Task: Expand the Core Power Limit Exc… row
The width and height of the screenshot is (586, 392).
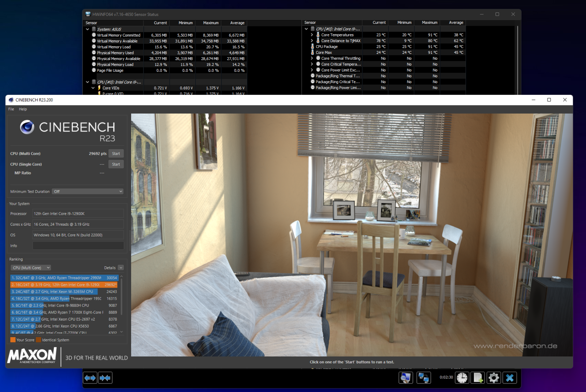Action: tap(312, 70)
